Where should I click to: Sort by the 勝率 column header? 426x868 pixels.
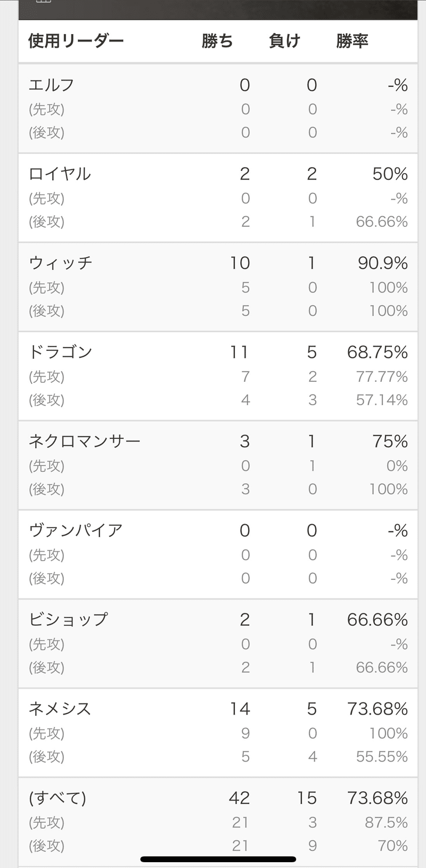click(x=350, y=40)
